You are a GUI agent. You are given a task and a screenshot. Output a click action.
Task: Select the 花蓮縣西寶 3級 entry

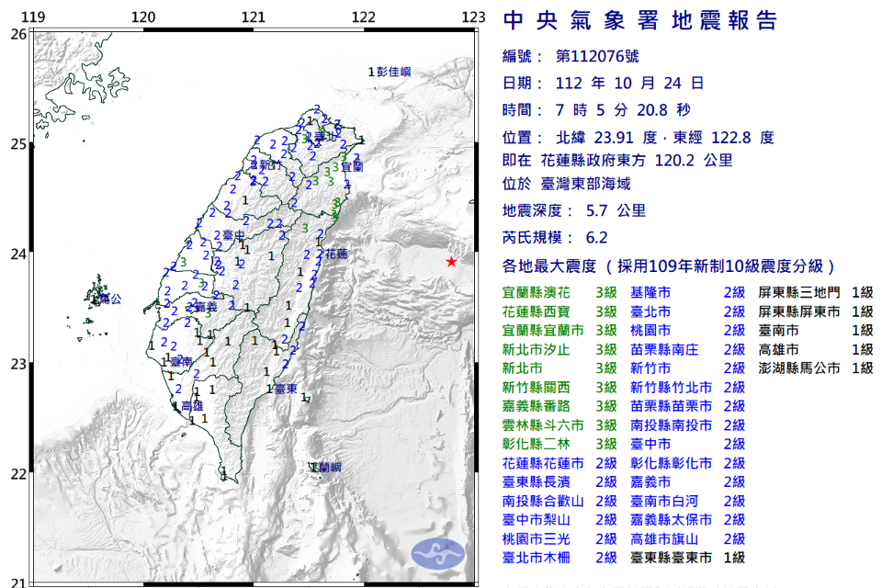(560, 311)
